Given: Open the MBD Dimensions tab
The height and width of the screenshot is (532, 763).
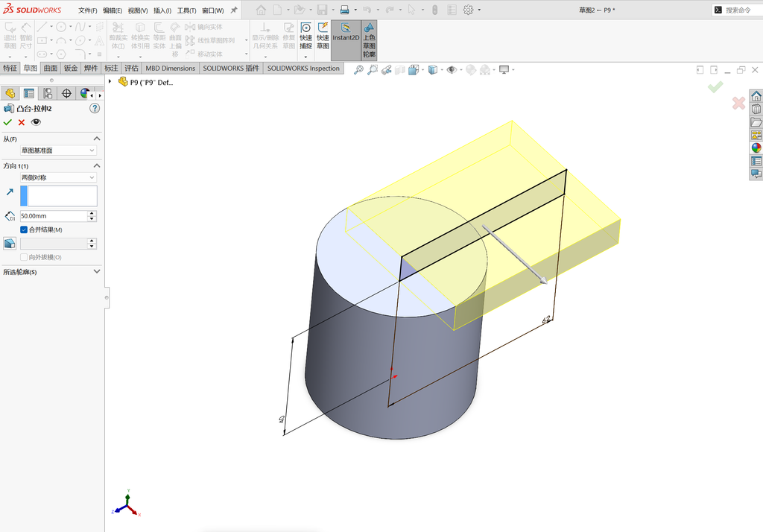Looking at the screenshot, I should 171,68.
